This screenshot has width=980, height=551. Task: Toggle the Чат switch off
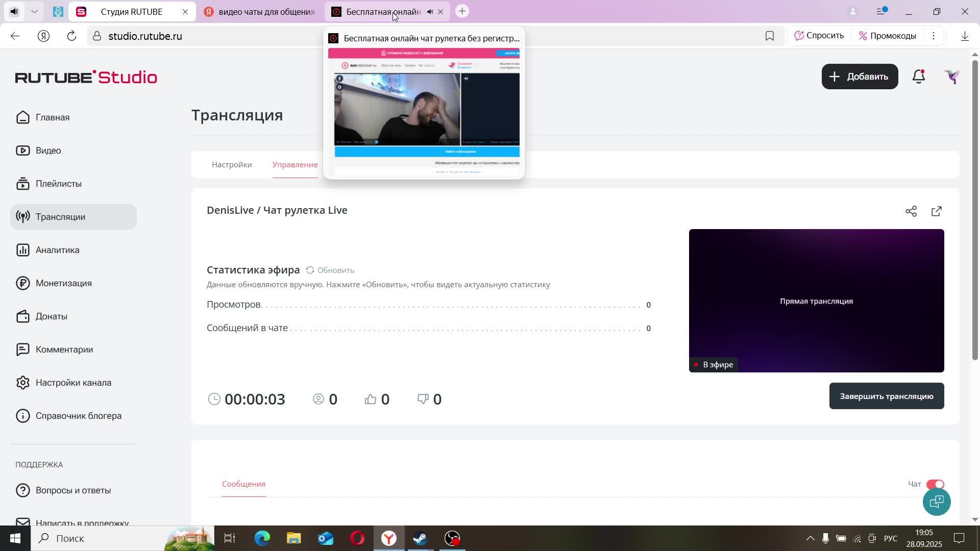[936, 484]
